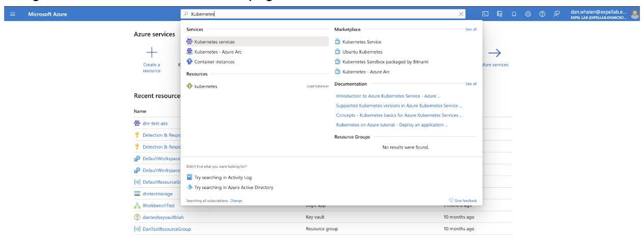Click Try searching in Azure Active Directory
Viewport: 644px width, 248px height.
pyautogui.click(x=234, y=187)
